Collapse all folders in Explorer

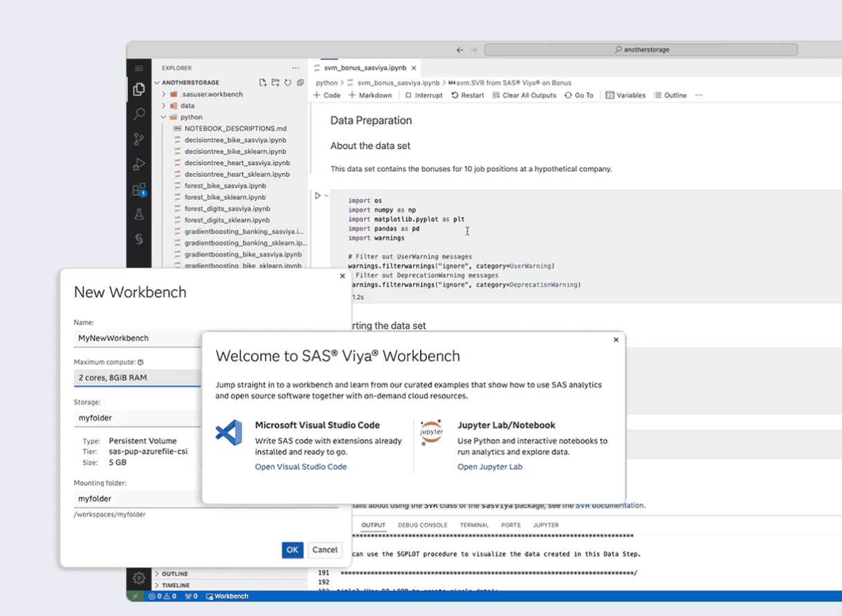(300, 83)
